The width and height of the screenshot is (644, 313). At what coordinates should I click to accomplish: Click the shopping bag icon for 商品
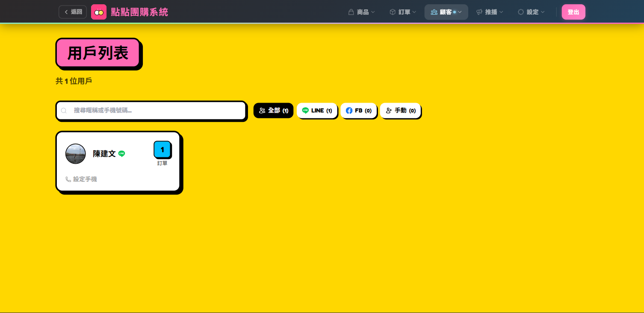tap(351, 12)
